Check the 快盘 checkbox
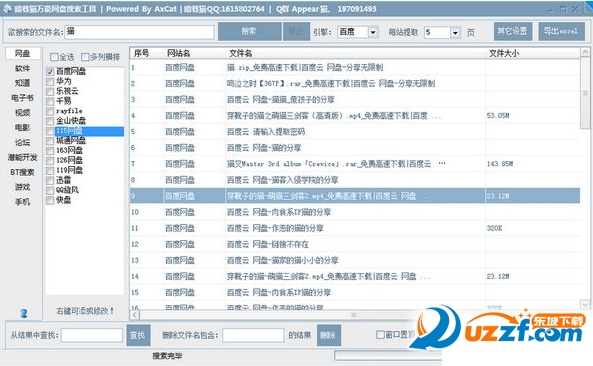 (50, 200)
